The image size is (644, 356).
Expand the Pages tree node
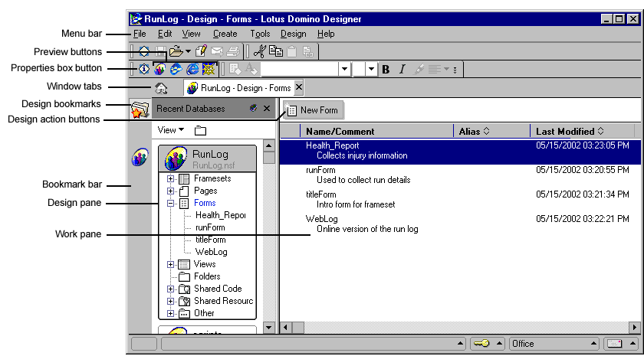tap(171, 191)
